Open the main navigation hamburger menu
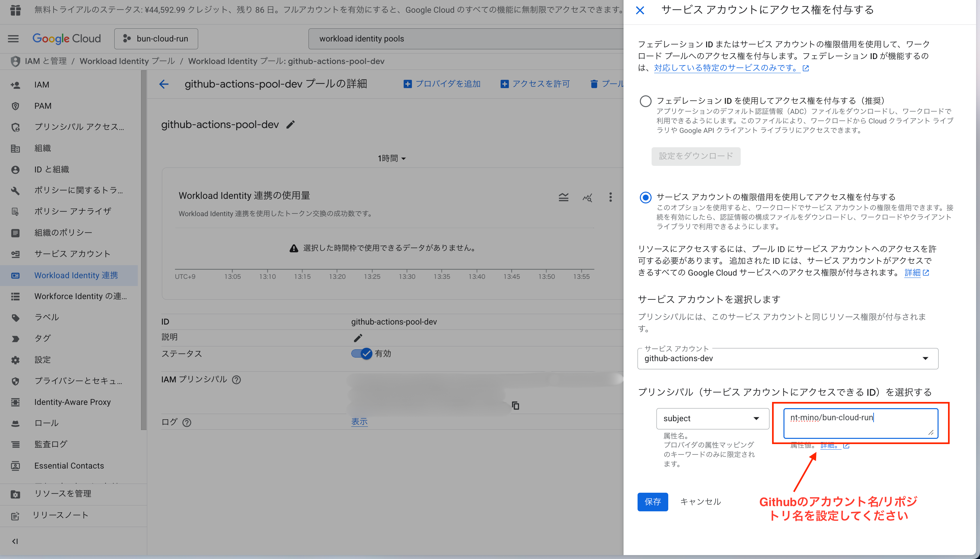Image resolution: width=980 pixels, height=559 pixels. point(13,39)
